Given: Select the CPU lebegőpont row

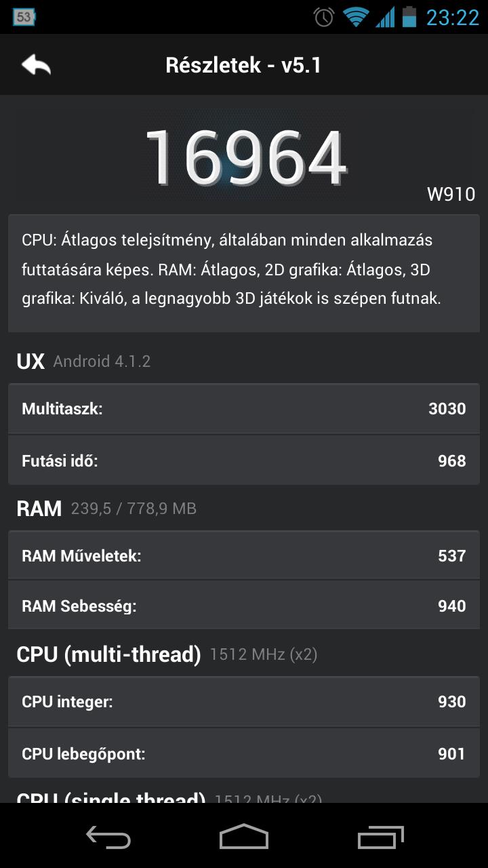Looking at the screenshot, I should [x=244, y=753].
